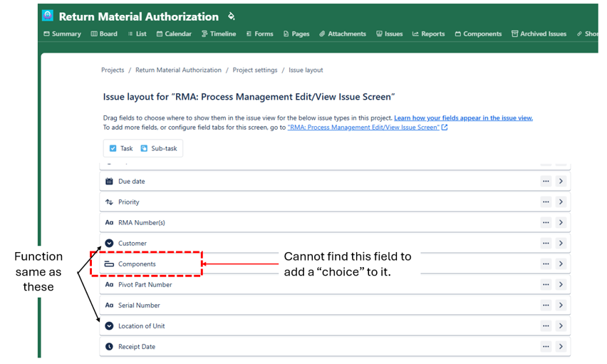Screen dimensions: 607x364
Task: Open the Components tab in navigation
Action: [479, 34]
